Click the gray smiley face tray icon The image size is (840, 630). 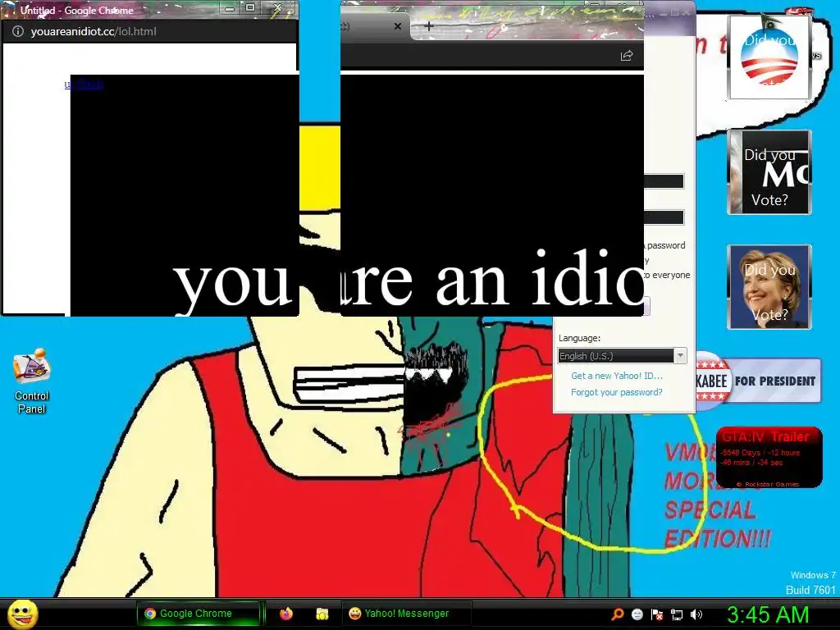click(x=637, y=614)
